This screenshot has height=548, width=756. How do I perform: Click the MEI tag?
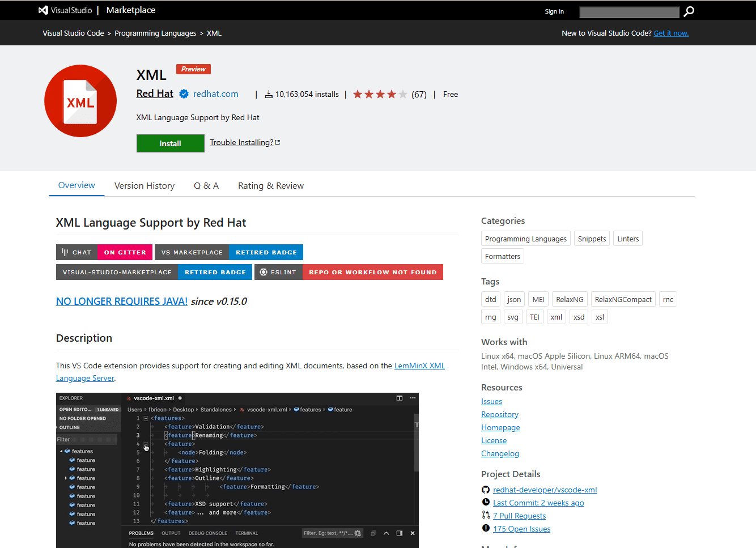(x=538, y=299)
